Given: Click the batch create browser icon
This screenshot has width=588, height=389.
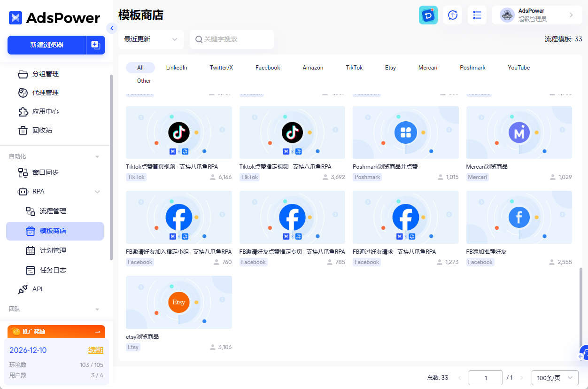Looking at the screenshot, I should point(95,45).
